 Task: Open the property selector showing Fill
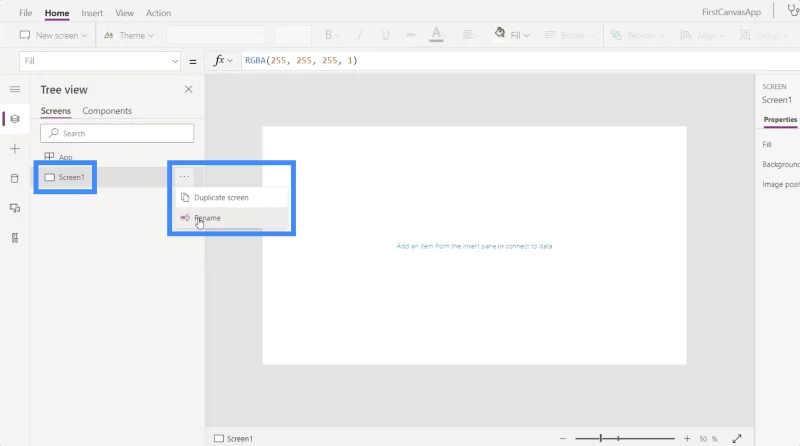pyautogui.click(x=100, y=61)
